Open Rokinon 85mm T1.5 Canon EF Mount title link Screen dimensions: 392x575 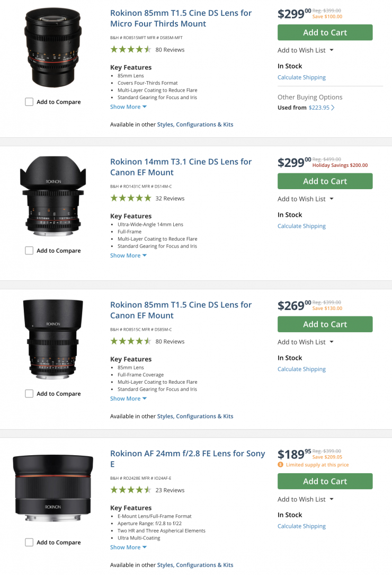tap(181, 310)
